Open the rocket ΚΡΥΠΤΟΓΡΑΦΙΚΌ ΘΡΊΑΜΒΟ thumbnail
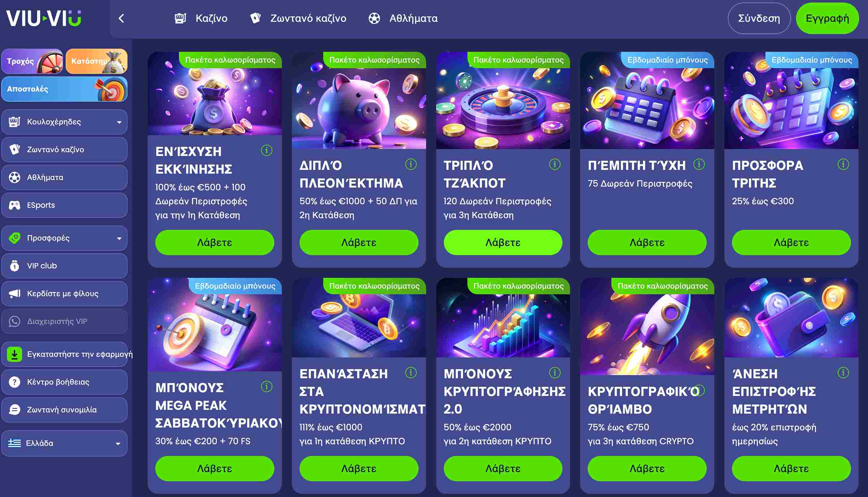This screenshot has width=868, height=497. coord(647,326)
